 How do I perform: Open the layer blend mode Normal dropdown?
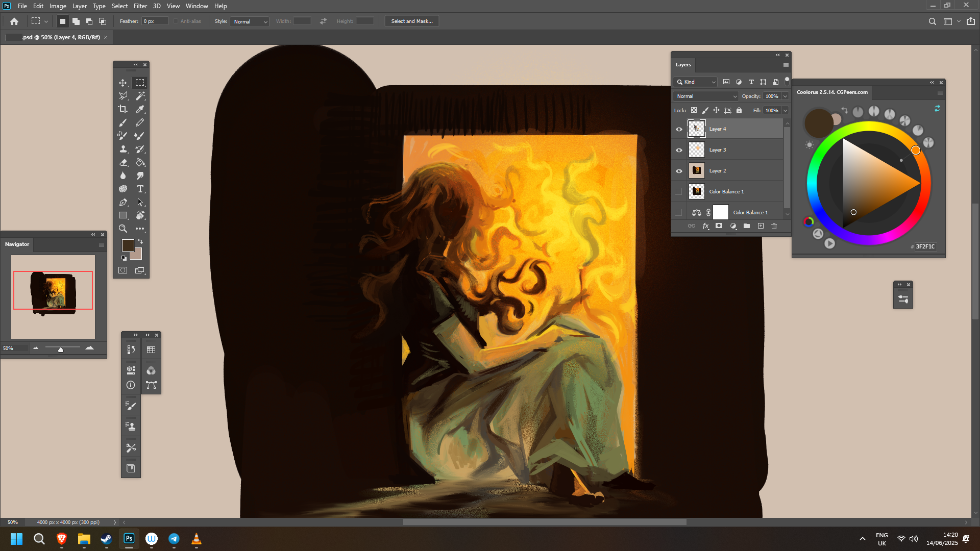pyautogui.click(x=706, y=96)
